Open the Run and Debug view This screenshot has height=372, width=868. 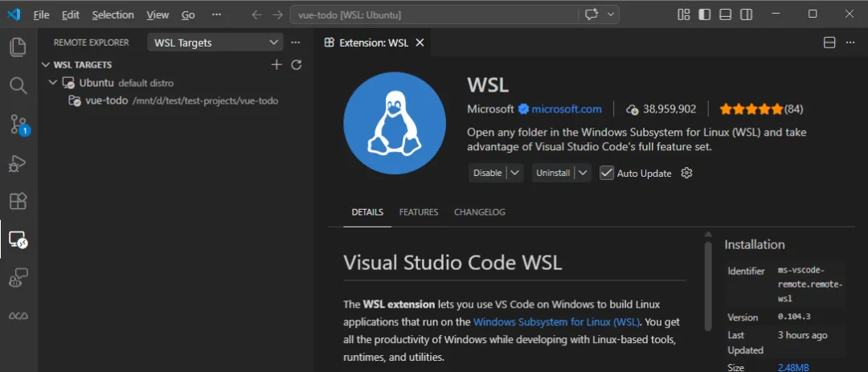[x=18, y=162]
